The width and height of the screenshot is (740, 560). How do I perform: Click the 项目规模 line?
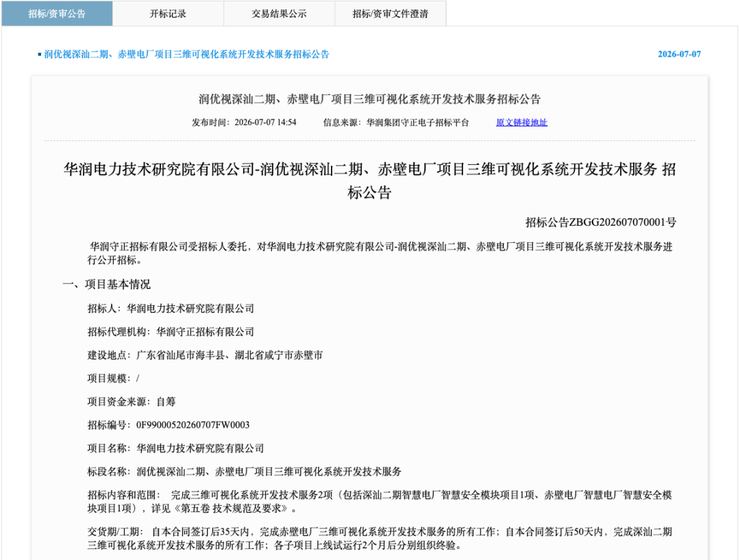[x=113, y=379]
